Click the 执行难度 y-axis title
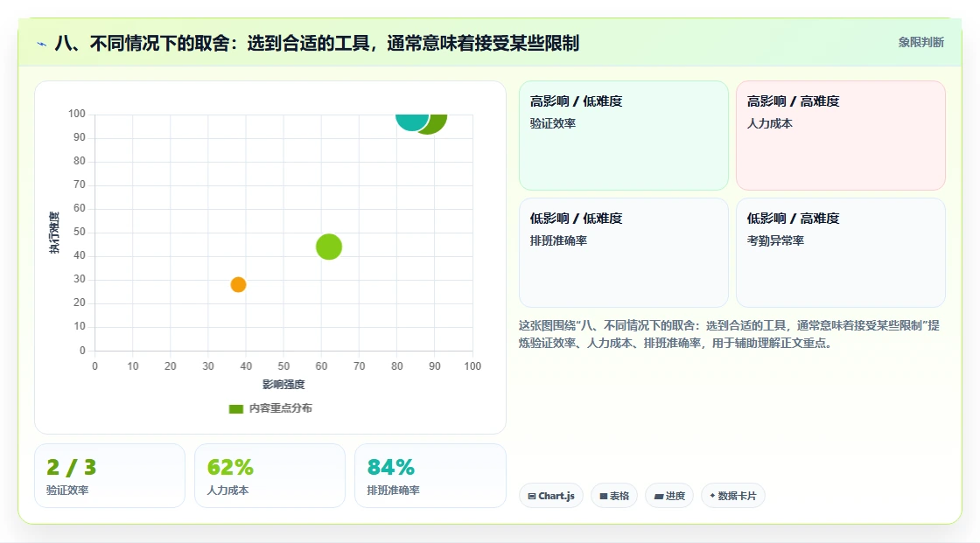Image resolution: width=980 pixels, height=543 pixels. (54, 233)
